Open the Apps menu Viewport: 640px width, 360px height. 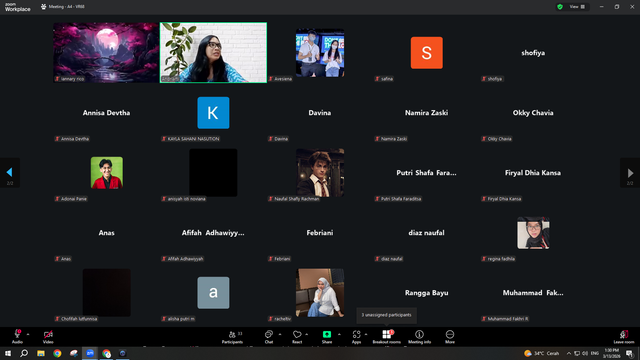point(356,337)
